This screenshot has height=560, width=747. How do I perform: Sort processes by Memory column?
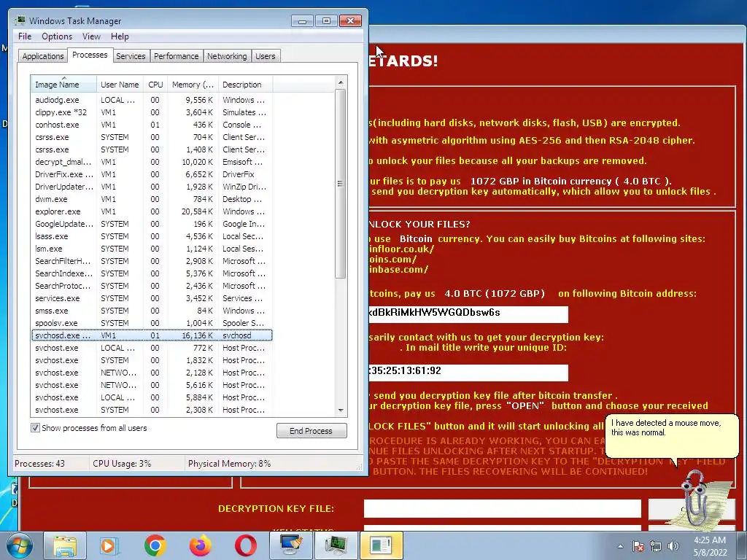pos(193,85)
